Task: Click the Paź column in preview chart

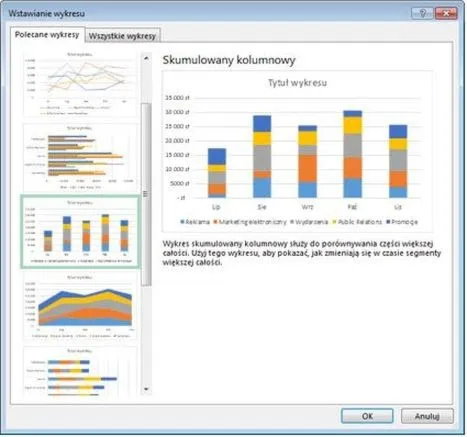Action: (352, 154)
